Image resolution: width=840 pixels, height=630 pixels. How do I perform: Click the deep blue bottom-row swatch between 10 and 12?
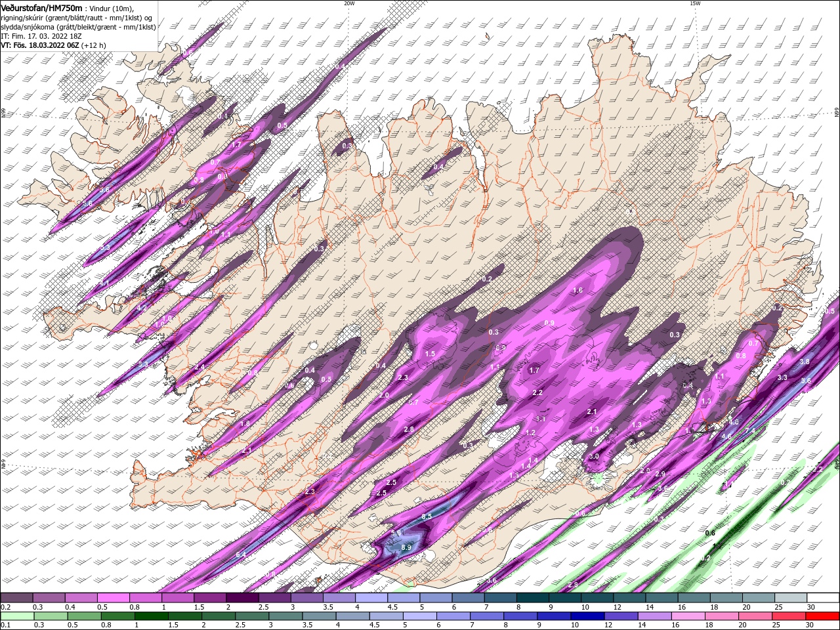coord(587,616)
